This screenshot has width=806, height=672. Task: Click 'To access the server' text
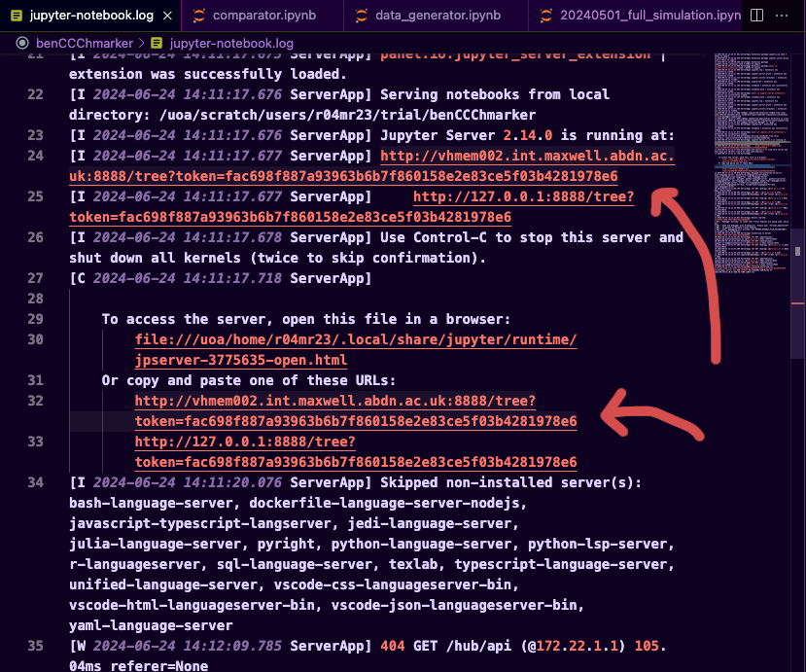186,319
